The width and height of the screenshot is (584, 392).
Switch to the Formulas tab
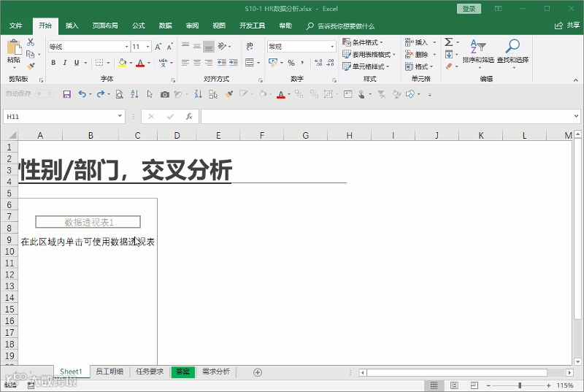pyautogui.click(x=139, y=26)
